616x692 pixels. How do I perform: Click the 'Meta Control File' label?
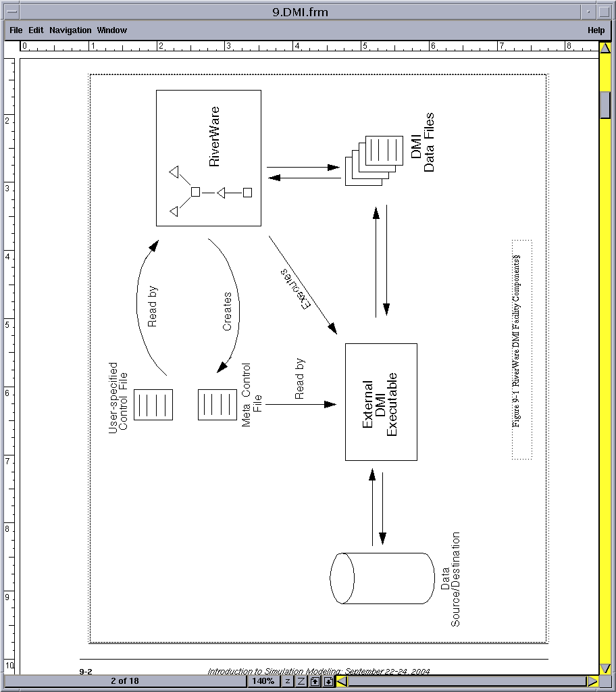coord(251,395)
